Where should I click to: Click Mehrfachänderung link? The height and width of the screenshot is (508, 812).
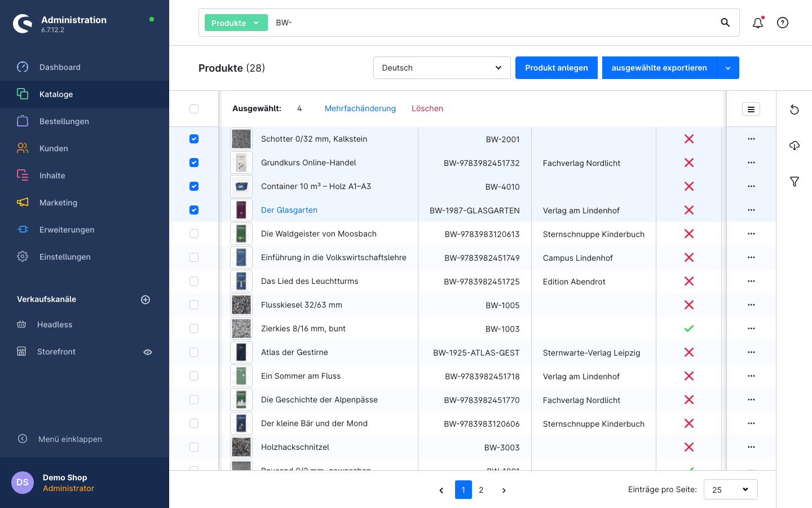(x=360, y=108)
